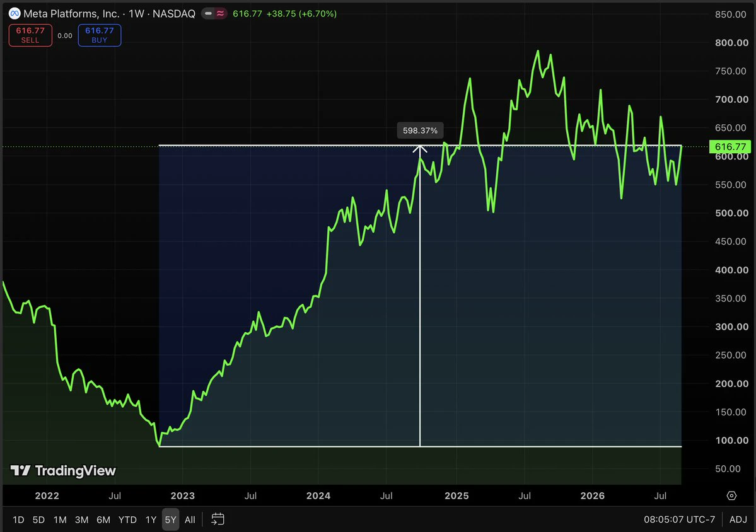Click the 2024 label on time axis
Viewport: 756px width, 532px height.
coord(318,496)
